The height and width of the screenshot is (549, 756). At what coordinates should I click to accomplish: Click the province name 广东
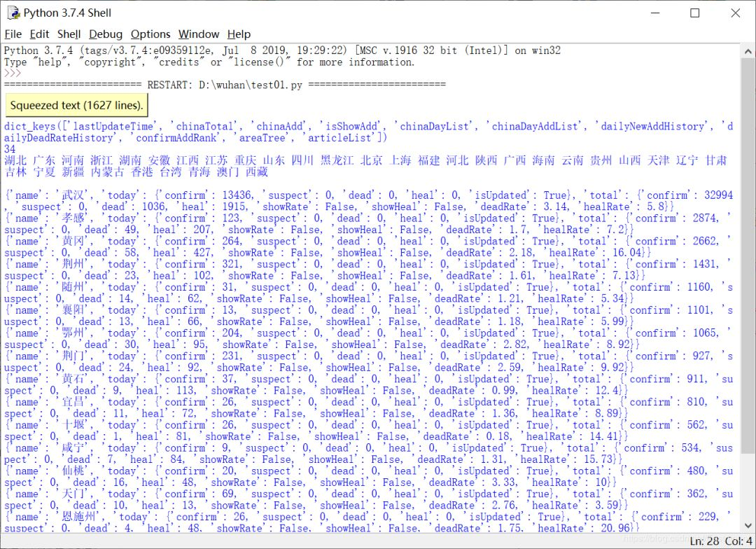pos(44,160)
